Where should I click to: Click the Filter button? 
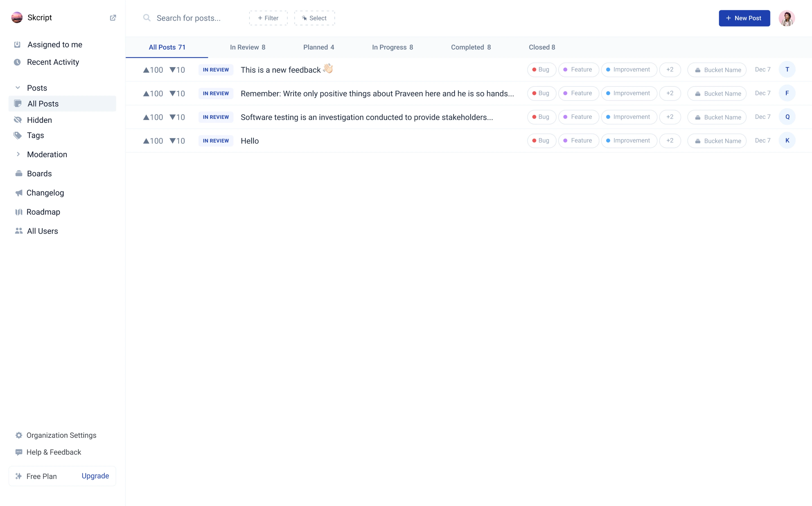(x=268, y=18)
